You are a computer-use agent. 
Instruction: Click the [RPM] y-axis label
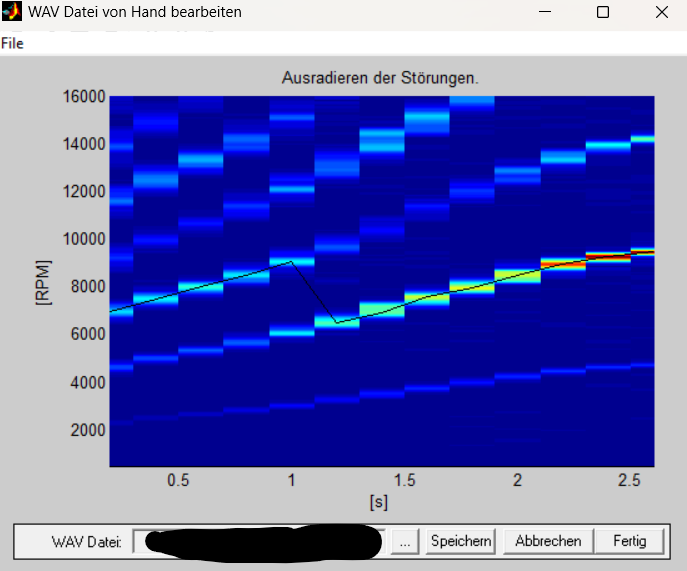tap(42, 281)
